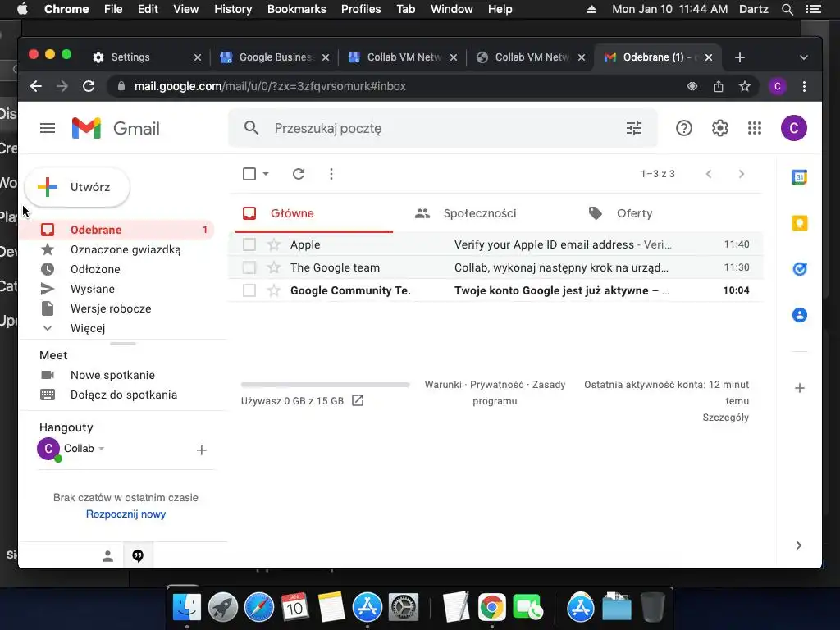Start Nowe spotkanie in Meet
840x630 pixels.
pos(112,375)
